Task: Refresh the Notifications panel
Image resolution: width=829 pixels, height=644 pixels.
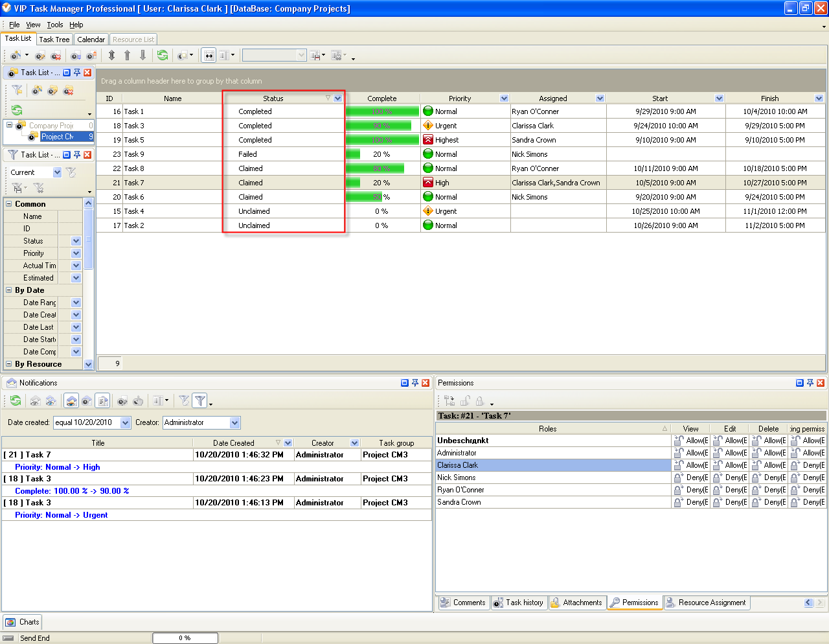Action: click(16, 401)
